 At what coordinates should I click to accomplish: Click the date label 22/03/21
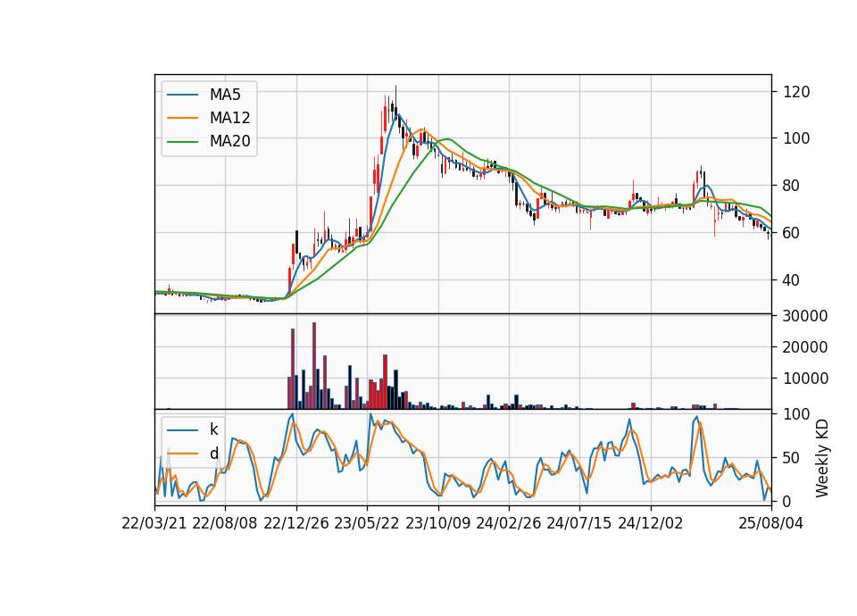point(154,523)
